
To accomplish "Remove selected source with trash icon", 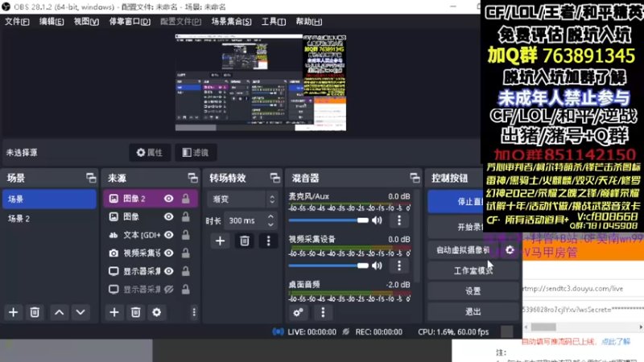I will 135,312.
